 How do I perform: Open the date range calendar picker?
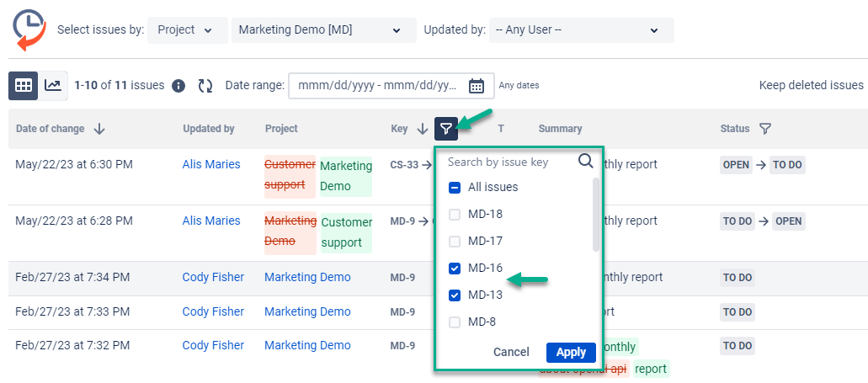click(476, 86)
